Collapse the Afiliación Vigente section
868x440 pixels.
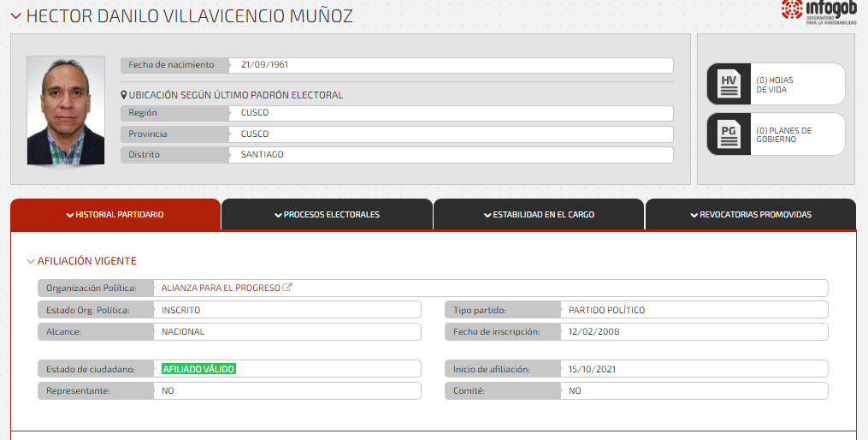pyautogui.click(x=31, y=261)
